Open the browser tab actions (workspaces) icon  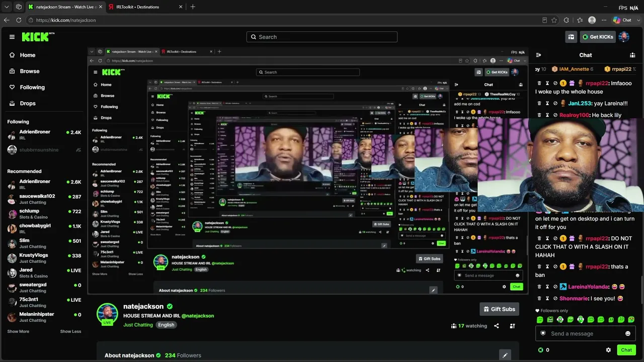point(19,7)
